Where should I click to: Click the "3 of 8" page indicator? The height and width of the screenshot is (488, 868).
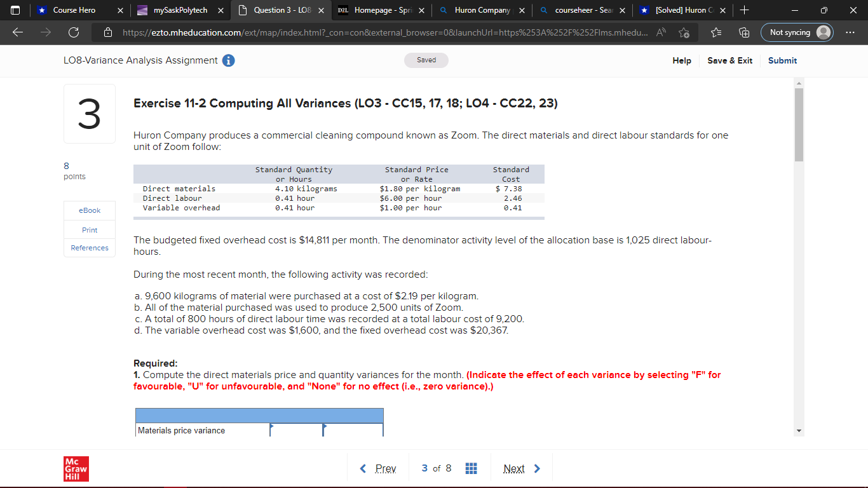tap(437, 468)
